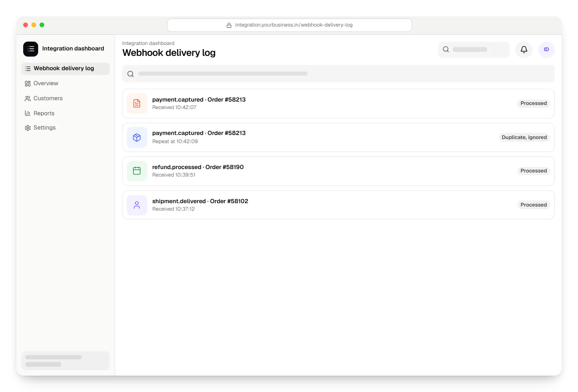The width and height of the screenshot is (578, 392).
Task: Open the Customers section
Action: pos(65,99)
